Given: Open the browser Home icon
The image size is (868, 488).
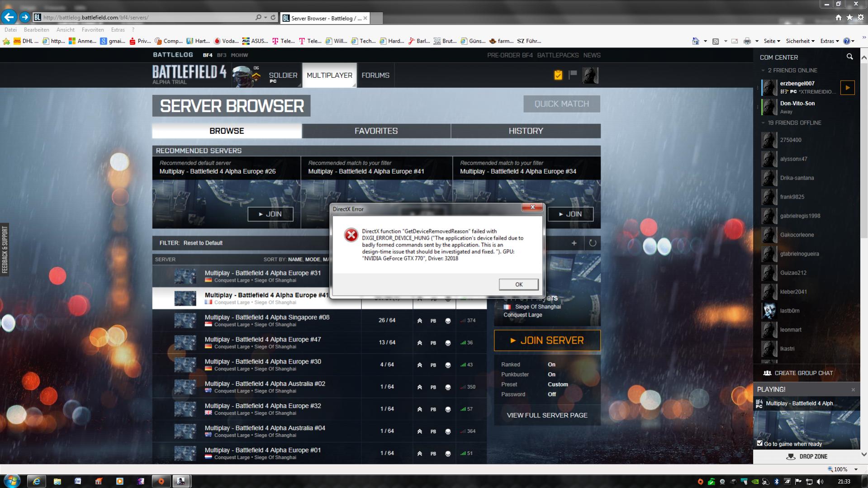Looking at the screenshot, I should click(838, 17).
